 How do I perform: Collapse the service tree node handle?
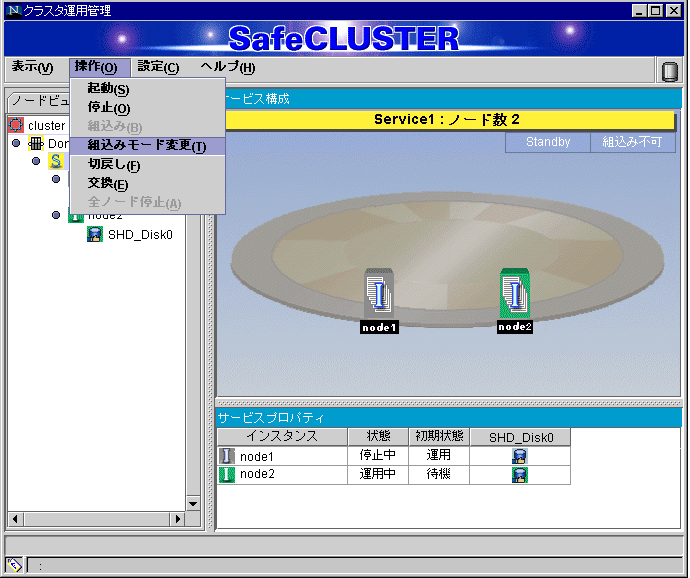click(x=36, y=161)
